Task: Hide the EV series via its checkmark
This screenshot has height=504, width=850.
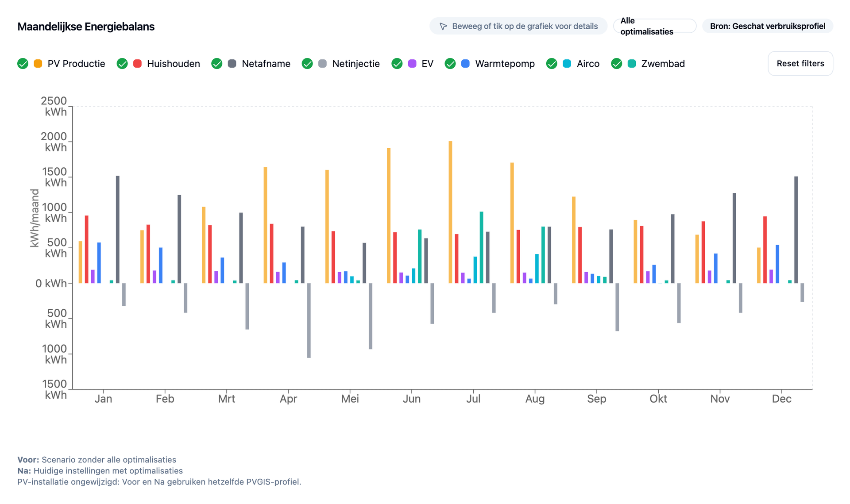Action: point(397,64)
